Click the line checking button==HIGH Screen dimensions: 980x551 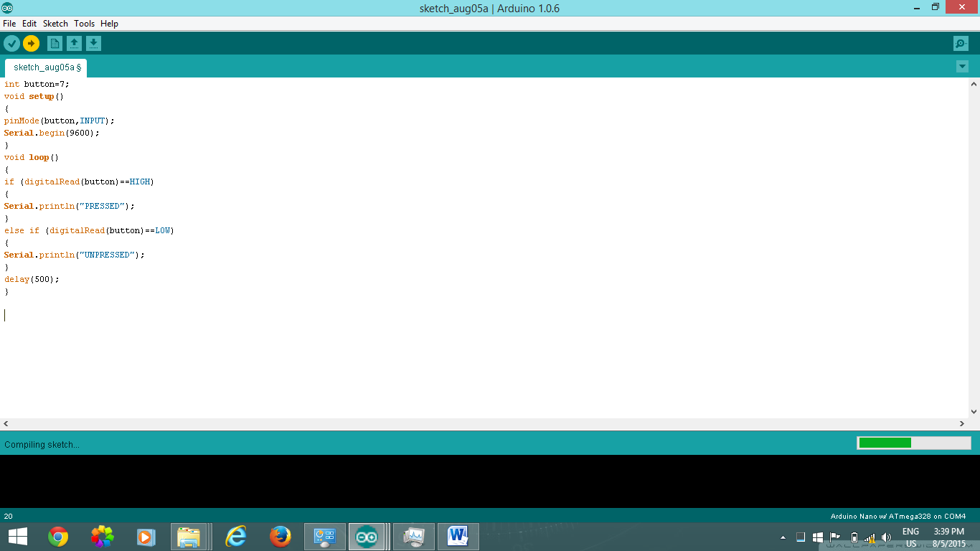click(x=79, y=182)
